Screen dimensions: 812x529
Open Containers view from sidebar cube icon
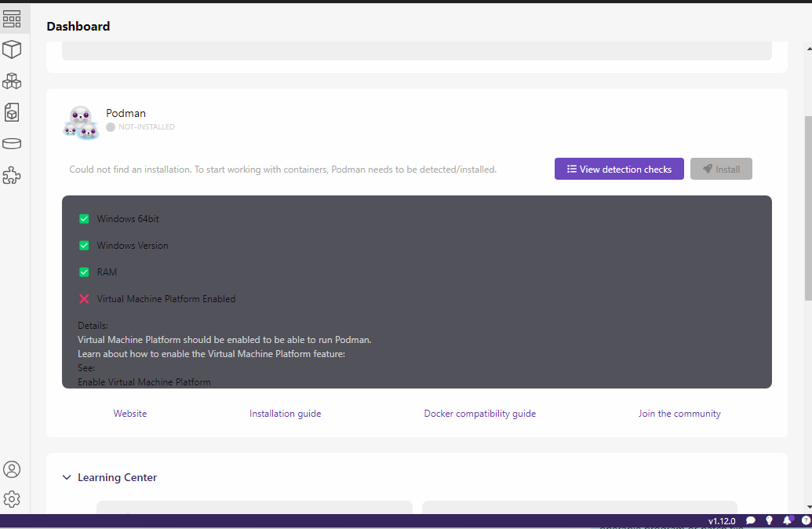click(12, 49)
